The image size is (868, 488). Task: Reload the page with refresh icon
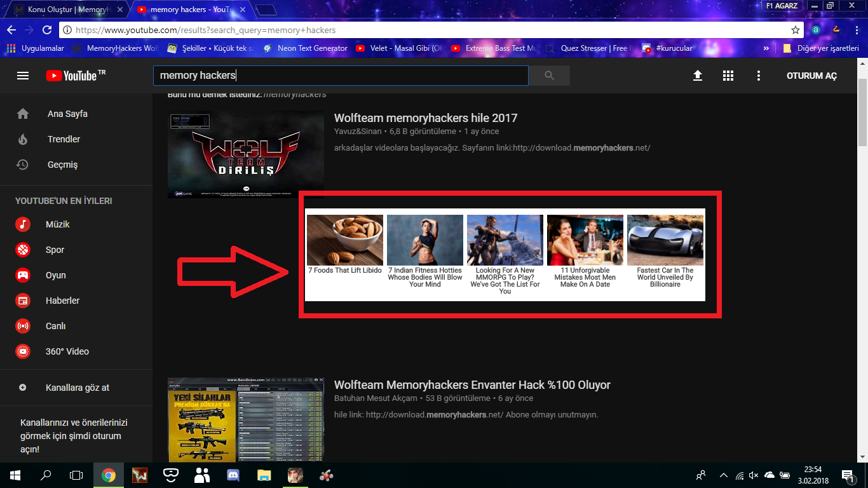47,30
